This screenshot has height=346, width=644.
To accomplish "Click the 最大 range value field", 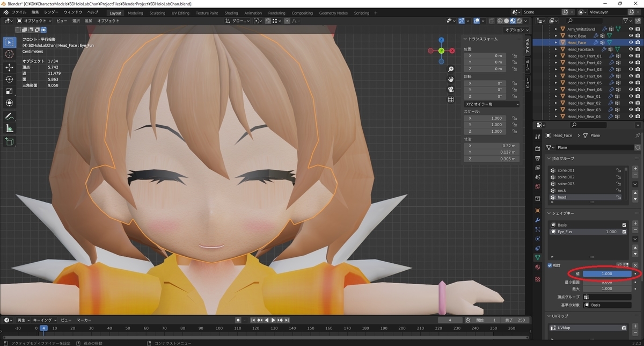I will [608, 289].
